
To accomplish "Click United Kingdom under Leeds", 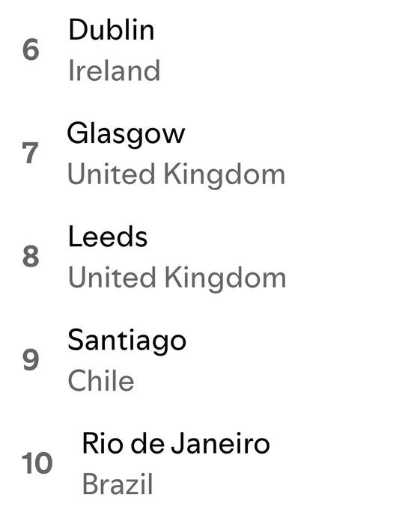I will pos(177,278).
